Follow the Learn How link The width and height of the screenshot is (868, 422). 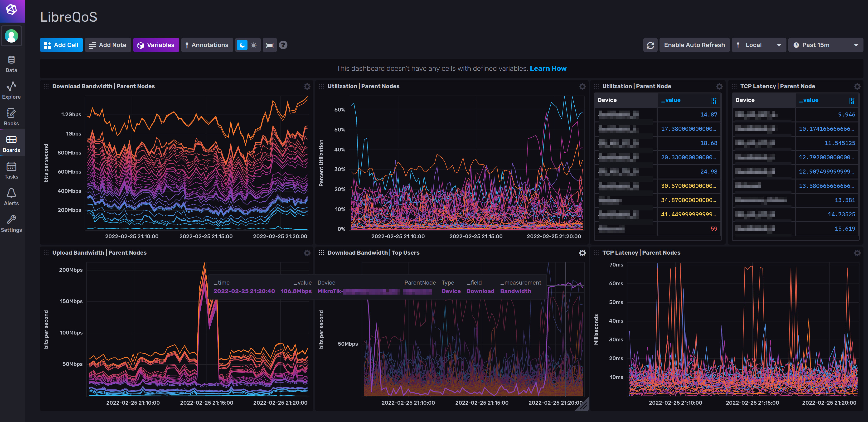[548, 68]
